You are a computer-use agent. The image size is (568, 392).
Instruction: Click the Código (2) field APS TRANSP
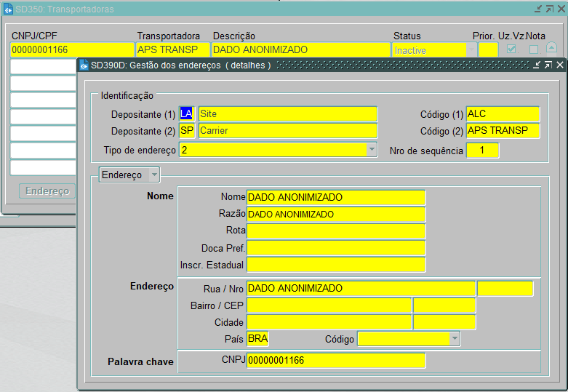pyautogui.click(x=503, y=131)
